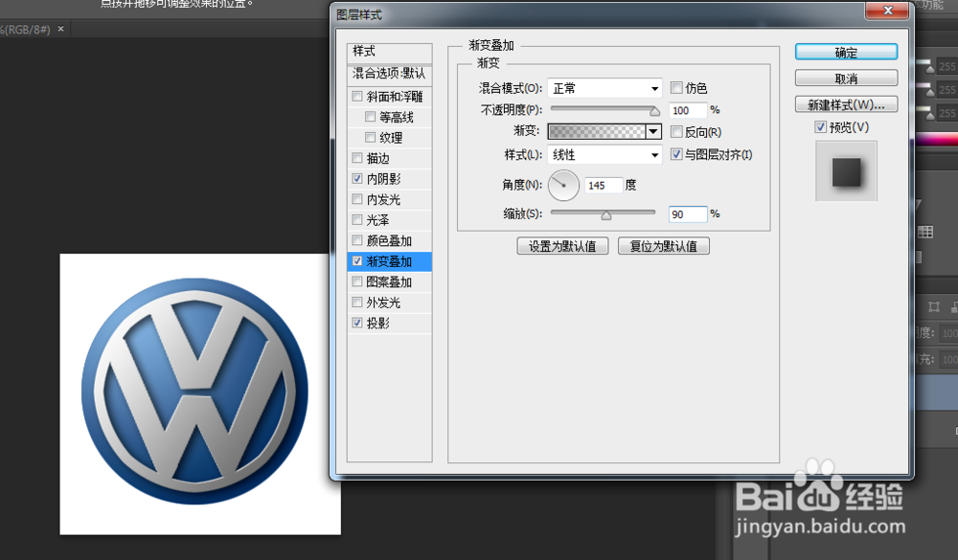Close the RGB/8# document tab
Screen dimensions: 958x560
[60, 28]
